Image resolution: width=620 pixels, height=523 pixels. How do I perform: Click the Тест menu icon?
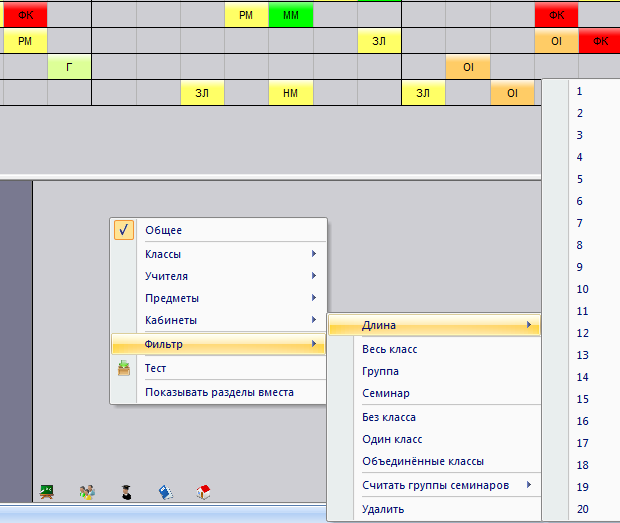(x=124, y=368)
